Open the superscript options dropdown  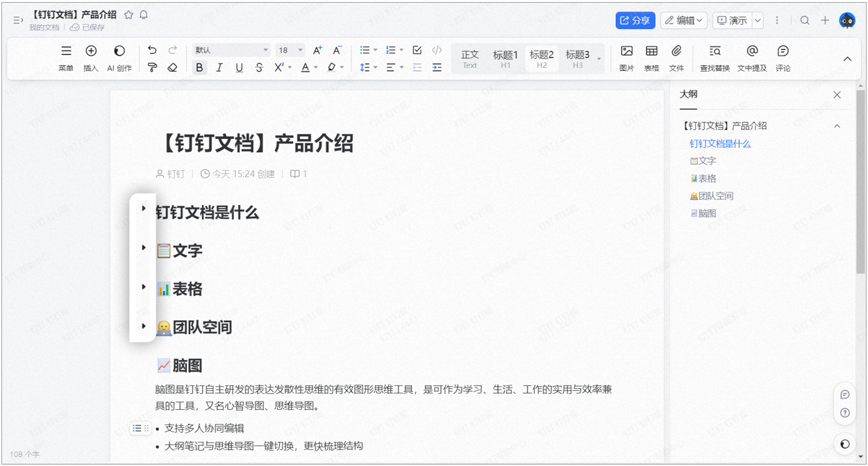pos(290,67)
